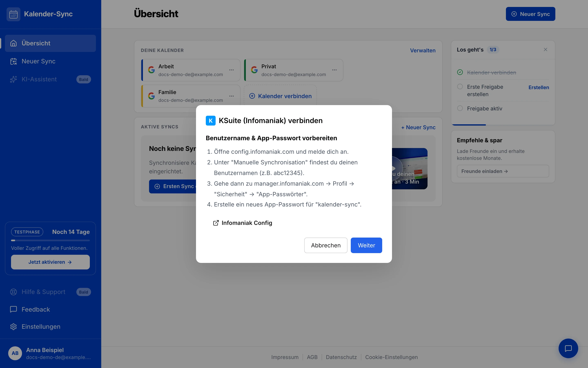
Task: Click the Los geht's progress bar
Action: (x=503, y=125)
